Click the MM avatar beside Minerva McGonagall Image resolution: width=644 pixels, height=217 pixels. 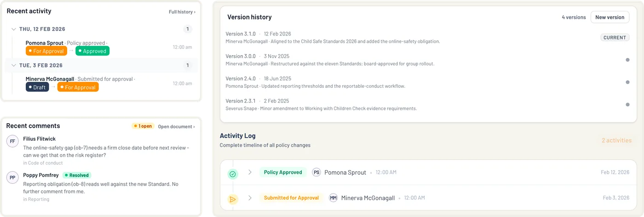[x=333, y=198]
